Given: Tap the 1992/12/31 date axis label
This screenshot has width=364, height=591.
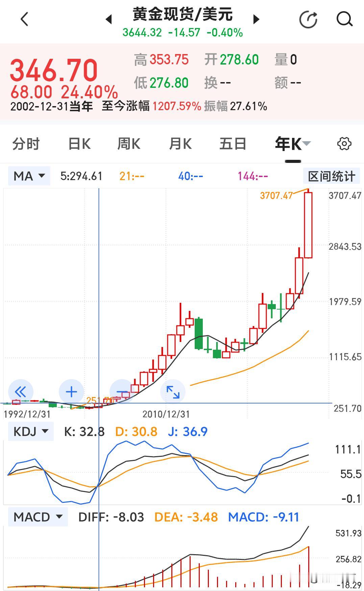Looking at the screenshot, I should tap(27, 414).
